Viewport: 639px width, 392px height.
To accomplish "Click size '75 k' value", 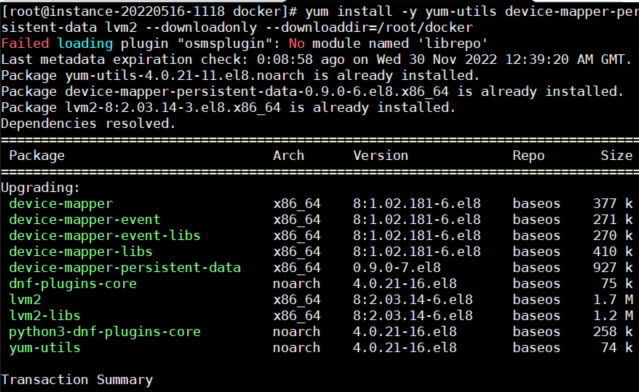I will coord(617,283).
